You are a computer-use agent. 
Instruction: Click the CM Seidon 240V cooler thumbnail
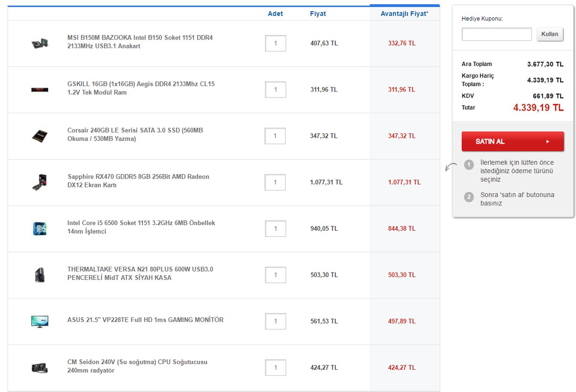[40, 368]
